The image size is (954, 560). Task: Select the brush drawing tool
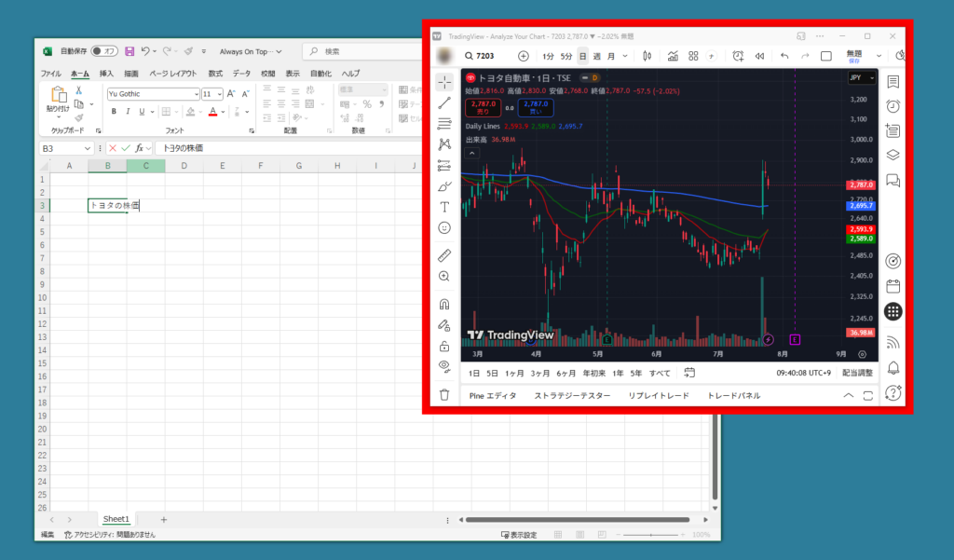click(x=444, y=186)
